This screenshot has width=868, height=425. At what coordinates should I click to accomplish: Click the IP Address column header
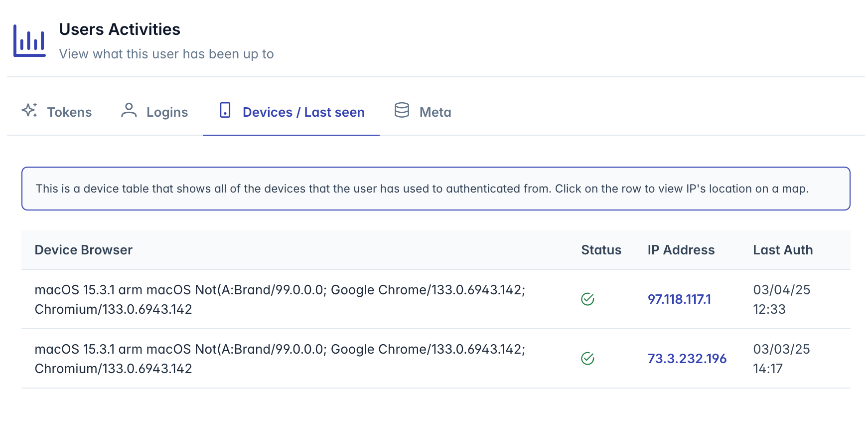click(x=681, y=250)
